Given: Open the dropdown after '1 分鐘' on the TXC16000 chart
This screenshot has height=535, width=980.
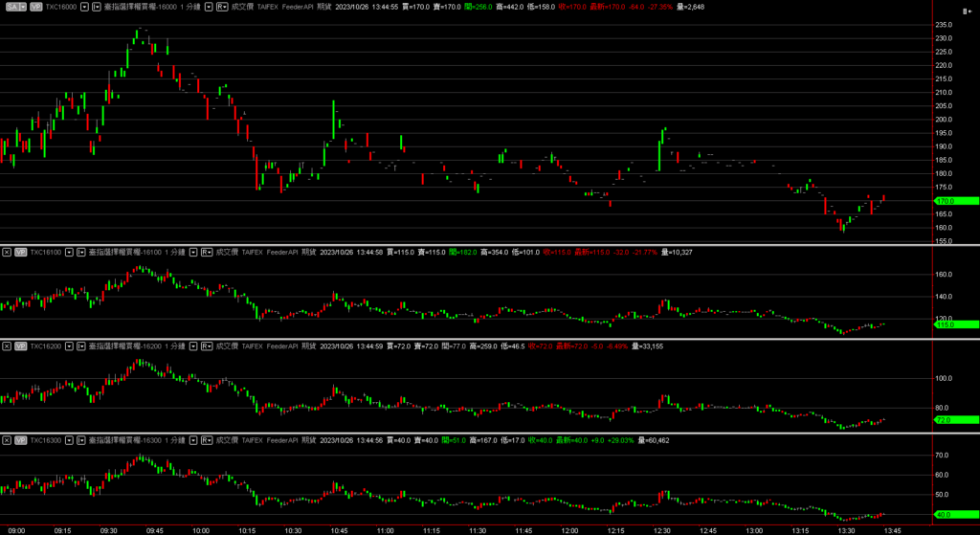Looking at the screenshot, I should [208, 7].
